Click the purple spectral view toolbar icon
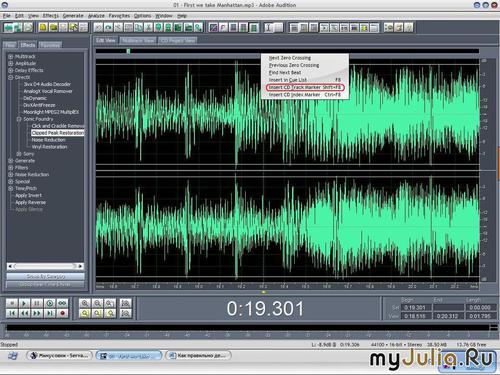 tap(213, 27)
